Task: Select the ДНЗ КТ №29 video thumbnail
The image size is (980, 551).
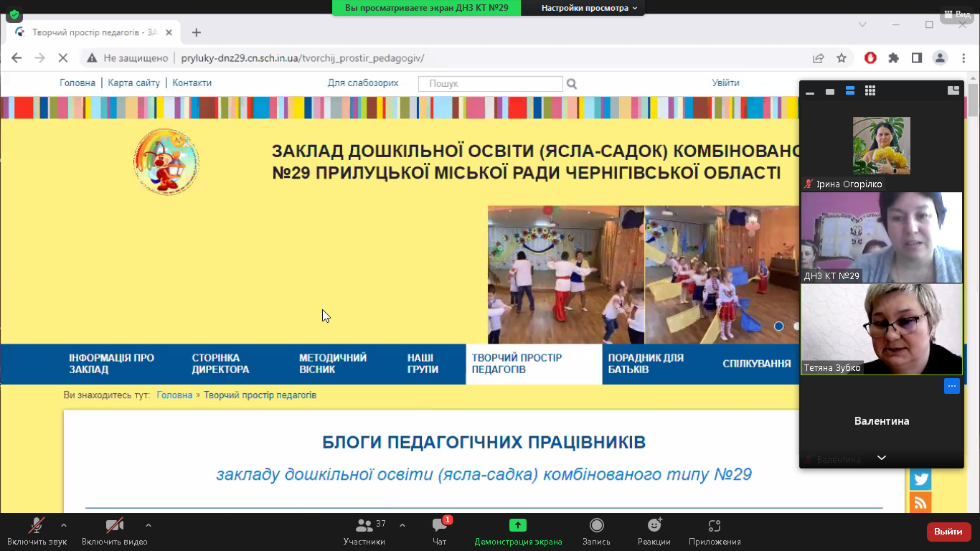Action: [x=882, y=237]
